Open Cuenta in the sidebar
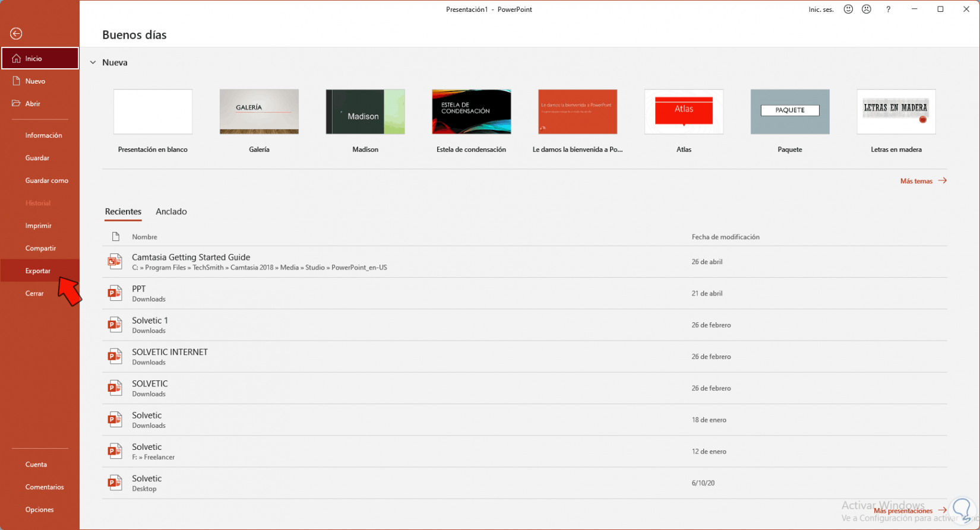 point(36,464)
